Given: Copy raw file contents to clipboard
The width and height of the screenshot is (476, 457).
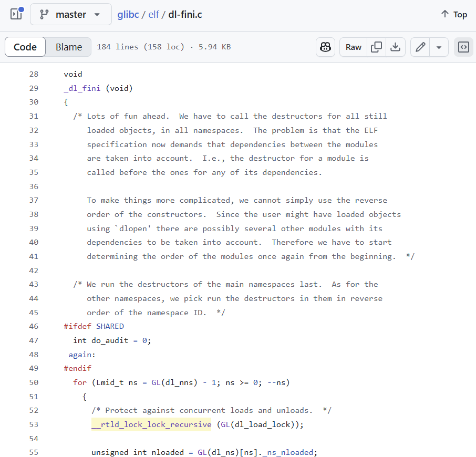Looking at the screenshot, I should [x=376, y=47].
